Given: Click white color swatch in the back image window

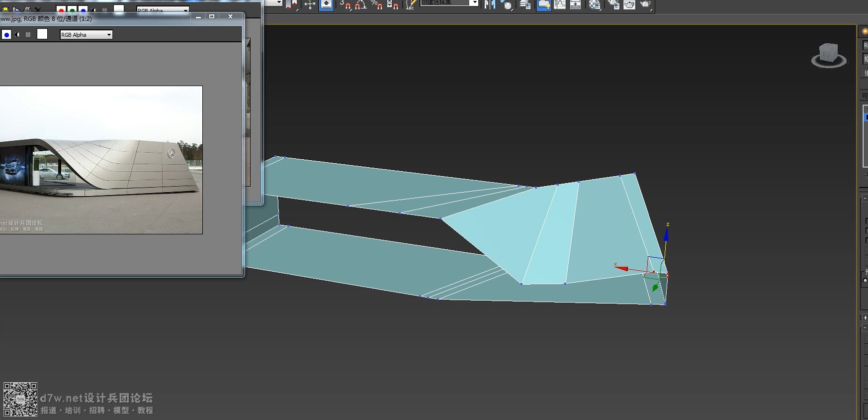Looking at the screenshot, I should [x=119, y=8].
